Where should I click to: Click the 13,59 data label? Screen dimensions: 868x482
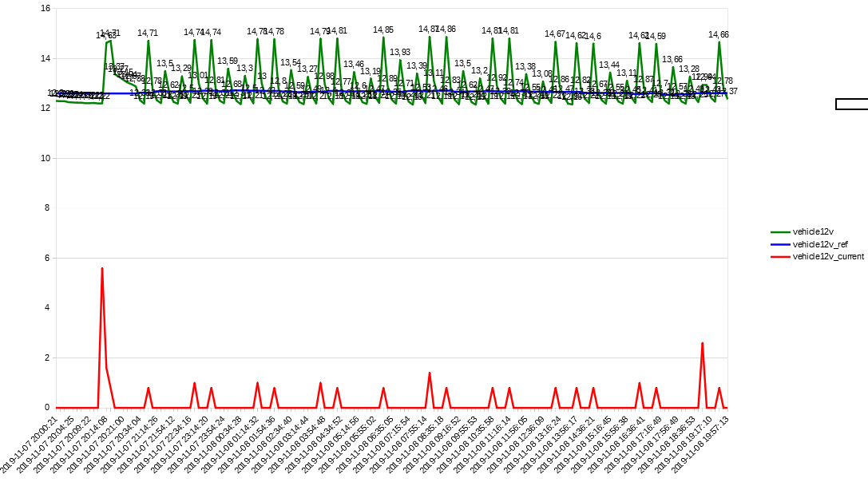point(228,61)
